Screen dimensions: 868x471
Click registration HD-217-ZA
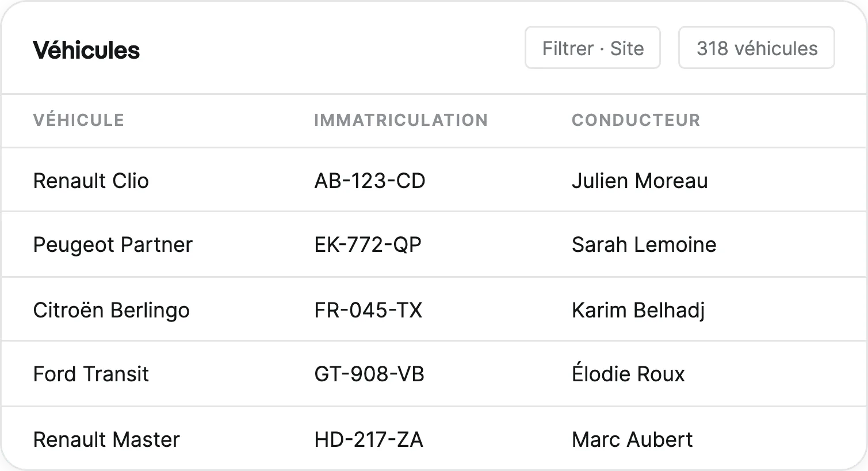coord(369,439)
